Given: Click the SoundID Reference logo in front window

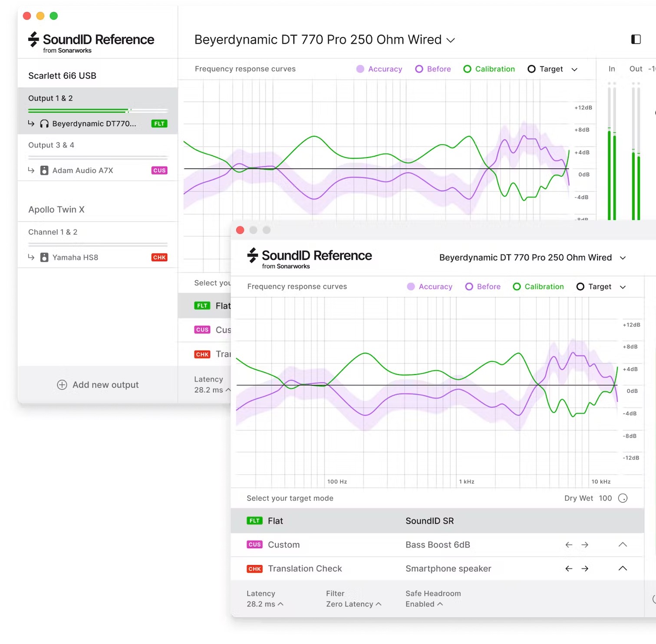Looking at the screenshot, I should click(310, 258).
